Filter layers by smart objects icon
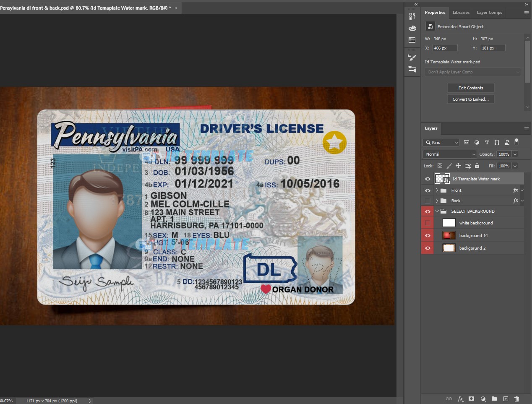The width and height of the screenshot is (532, 404). coord(507,143)
